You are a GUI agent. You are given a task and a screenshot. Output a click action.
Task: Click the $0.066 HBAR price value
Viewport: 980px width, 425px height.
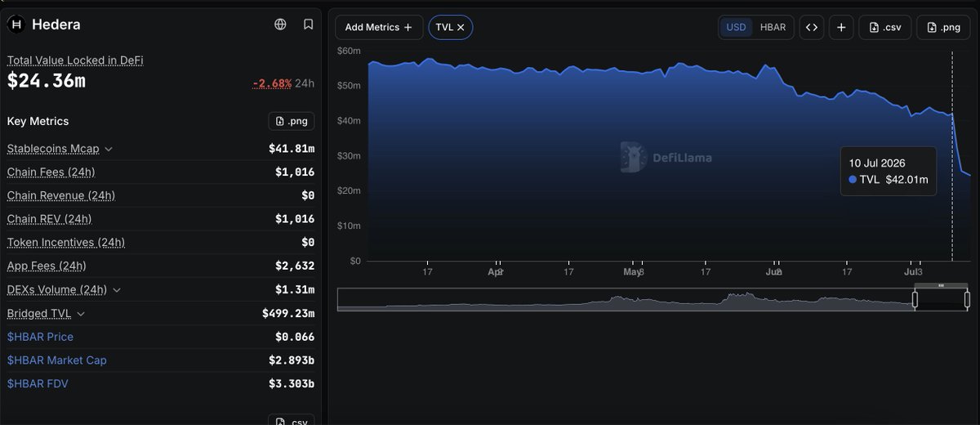[x=295, y=337]
